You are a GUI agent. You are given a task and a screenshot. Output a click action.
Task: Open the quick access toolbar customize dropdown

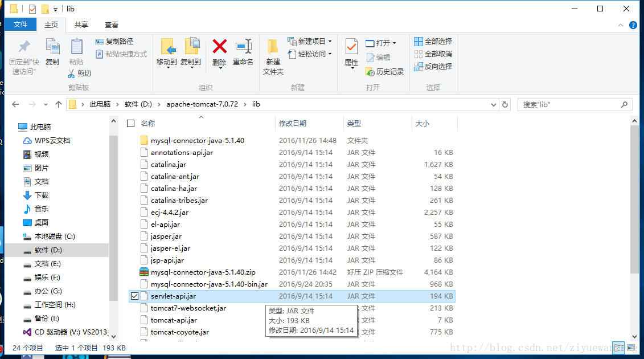click(x=55, y=10)
